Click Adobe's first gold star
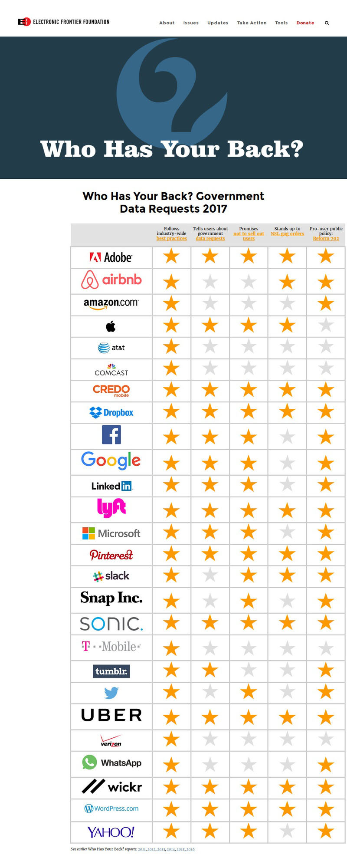347x868 pixels. (x=171, y=256)
